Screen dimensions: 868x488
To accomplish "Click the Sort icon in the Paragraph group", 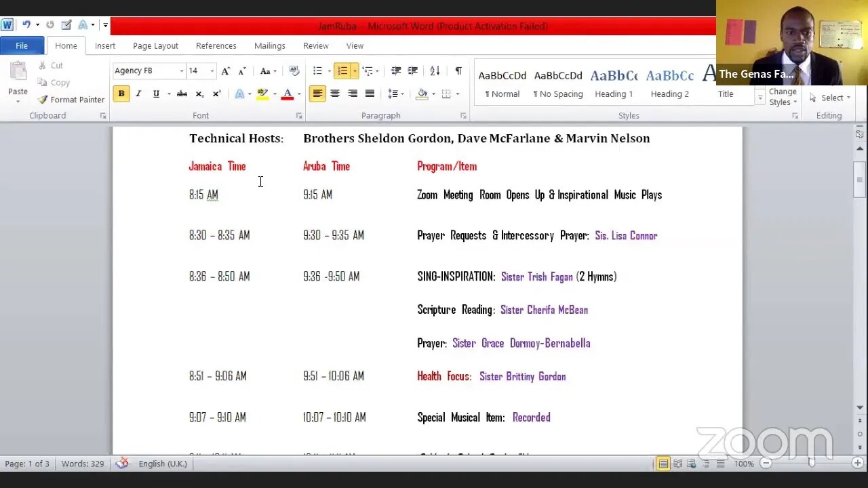I will click(x=435, y=70).
